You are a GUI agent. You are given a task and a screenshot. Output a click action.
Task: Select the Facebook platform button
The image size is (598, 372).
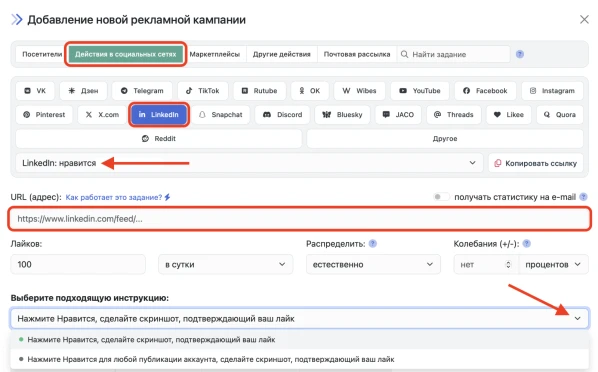tap(485, 91)
